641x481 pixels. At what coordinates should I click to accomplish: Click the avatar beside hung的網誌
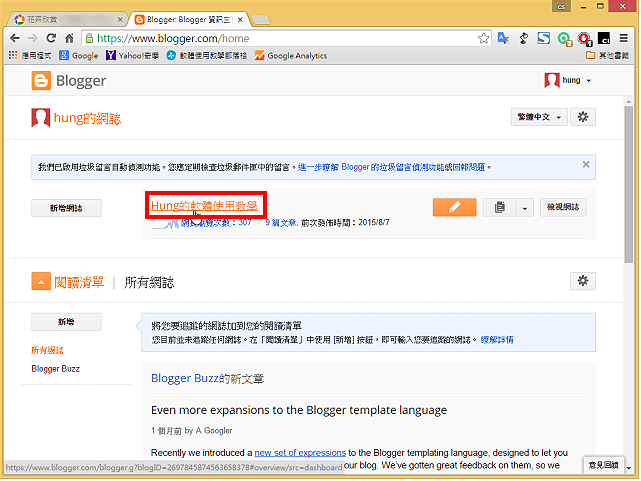tap(41, 118)
